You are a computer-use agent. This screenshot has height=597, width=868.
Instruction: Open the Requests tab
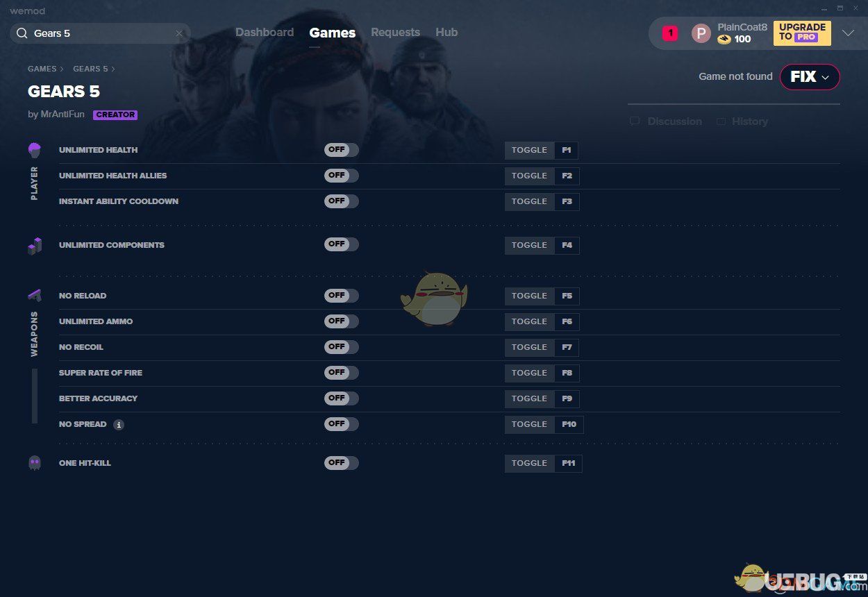click(395, 33)
